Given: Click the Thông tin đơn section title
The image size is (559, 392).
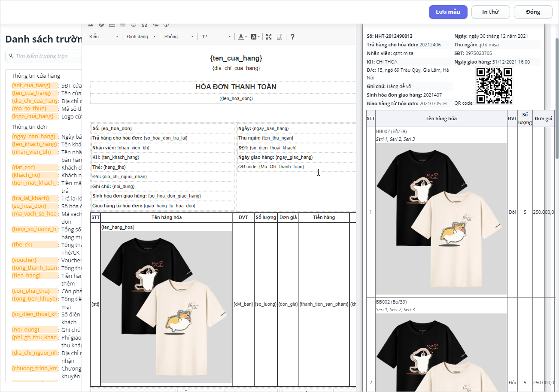Looking at the screenshot, I should pyautogui.click(x=29, y=127).
